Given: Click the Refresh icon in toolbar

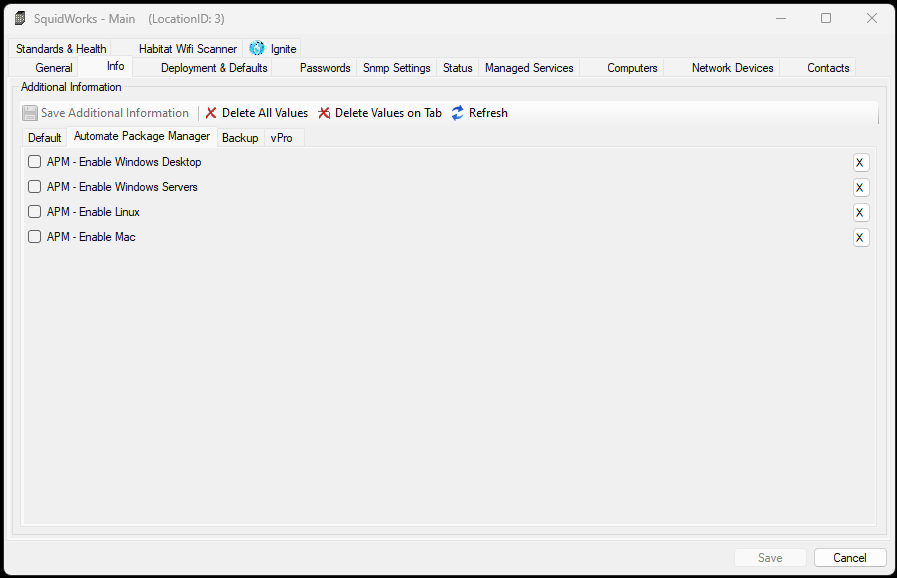Looking at the screenshot, I should click(458, 113).
